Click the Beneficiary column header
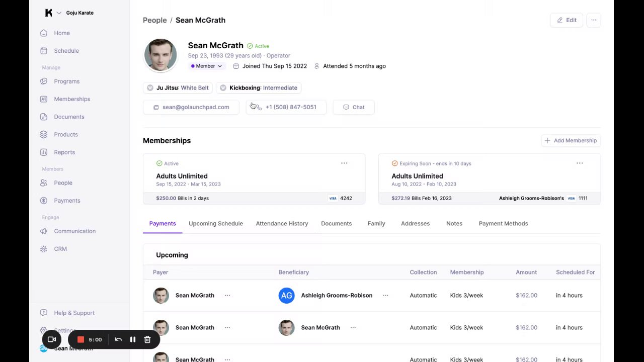The width and height of the screenshot is (644, 362). pyautogui.click(x=294, y=273)
